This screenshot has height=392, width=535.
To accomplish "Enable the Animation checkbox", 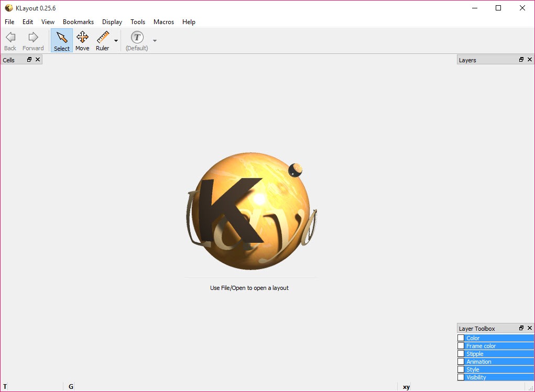I will [x=461, y=361].
